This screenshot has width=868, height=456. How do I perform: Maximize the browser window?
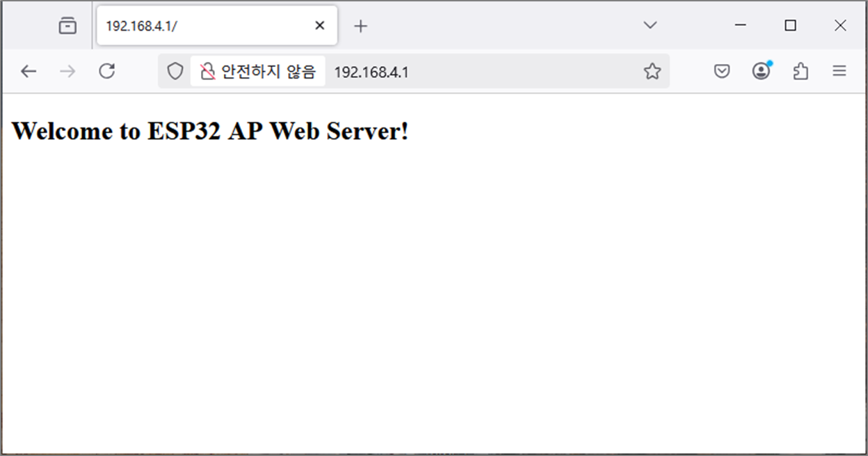(790, 25)
